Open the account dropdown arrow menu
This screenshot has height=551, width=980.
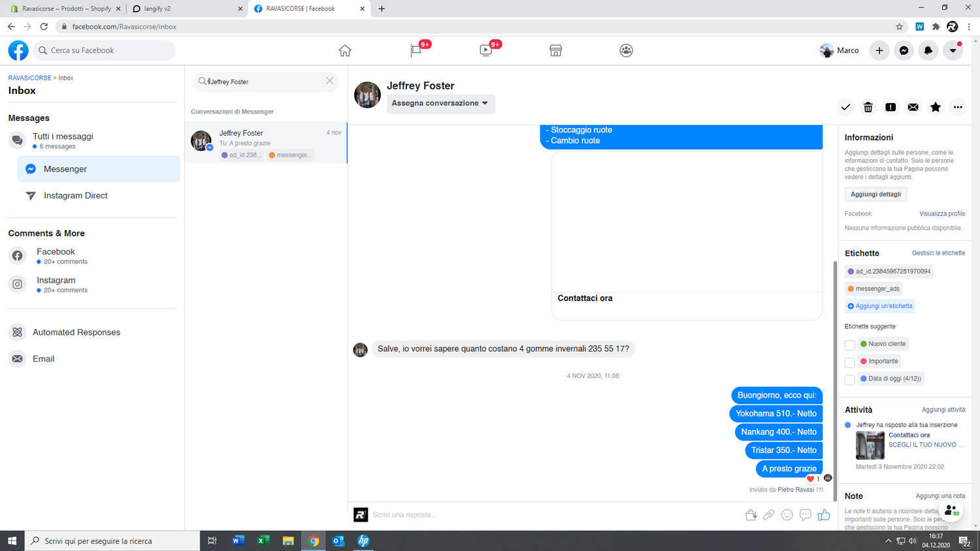point(953,50)
